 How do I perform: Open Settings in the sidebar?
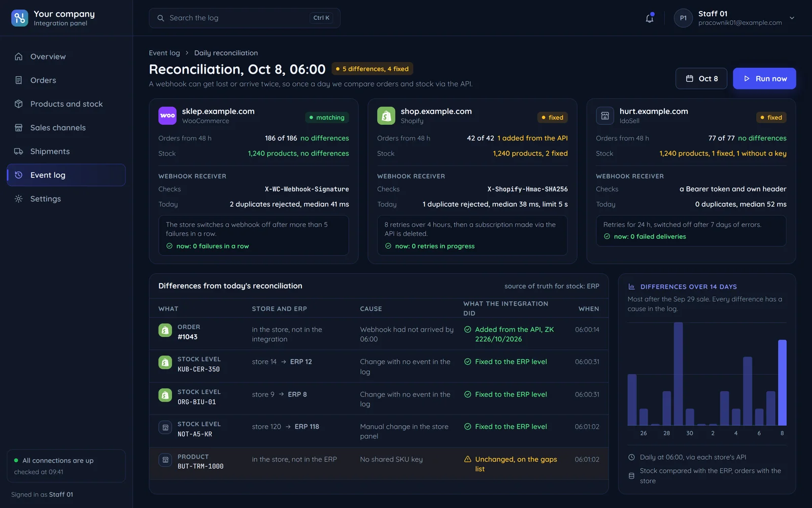(66, 199)
